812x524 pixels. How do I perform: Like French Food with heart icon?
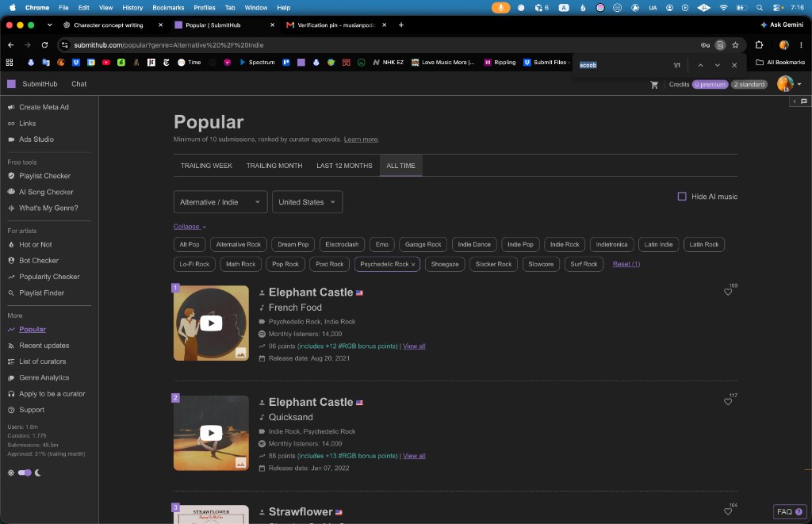[x=728, y=292]
